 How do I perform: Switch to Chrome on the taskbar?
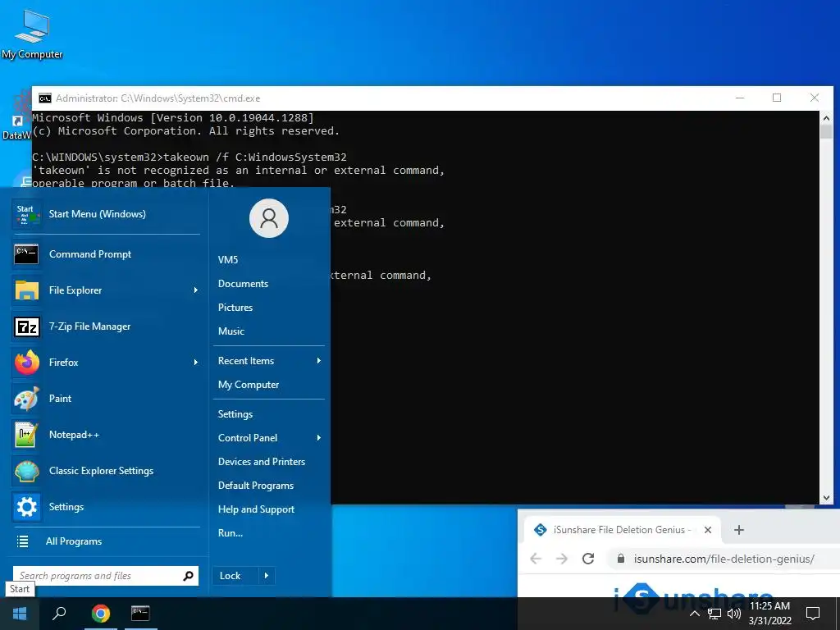[100, 614]
